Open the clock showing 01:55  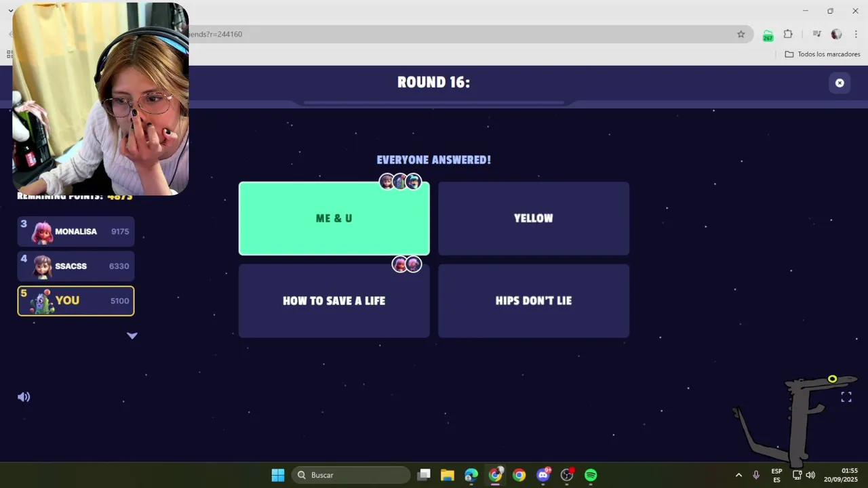point(841,475)
